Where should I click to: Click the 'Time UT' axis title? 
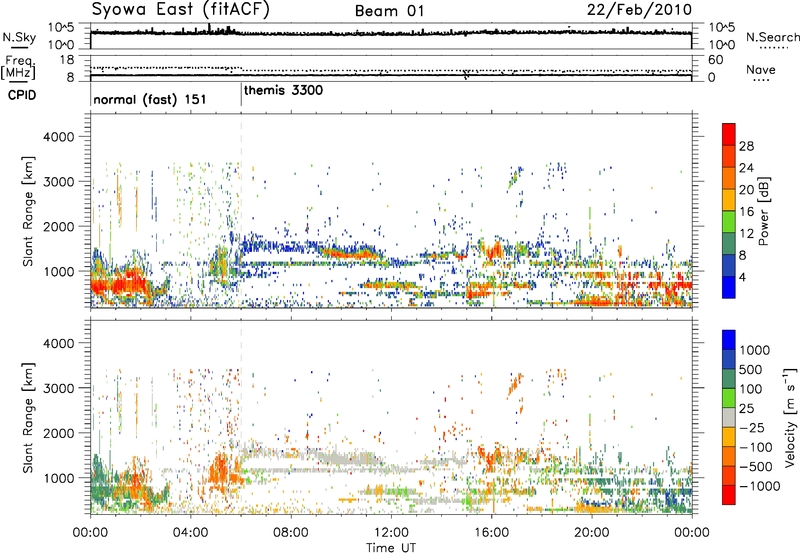(x=391, y=548)
